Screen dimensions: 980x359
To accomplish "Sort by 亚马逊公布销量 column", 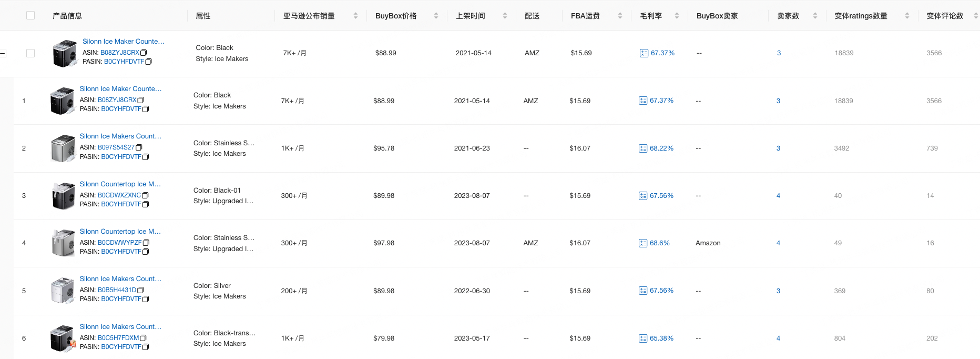I will 355,16.
